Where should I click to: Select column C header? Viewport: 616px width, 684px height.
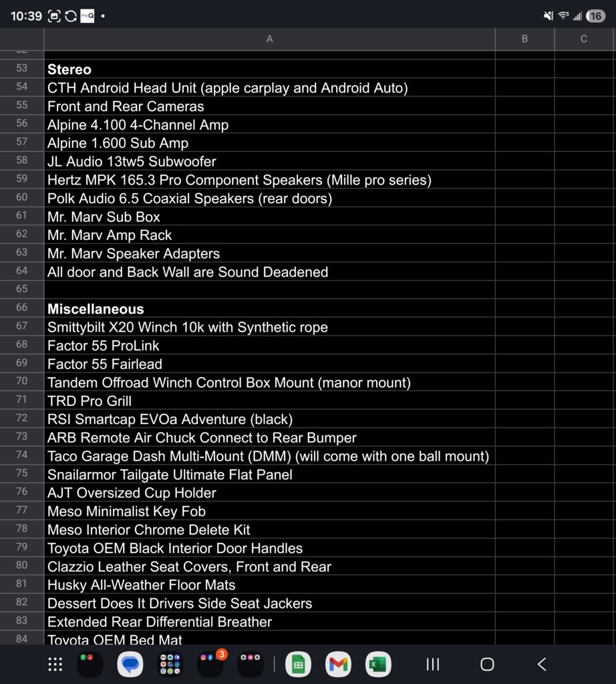(x=584, y=39)
